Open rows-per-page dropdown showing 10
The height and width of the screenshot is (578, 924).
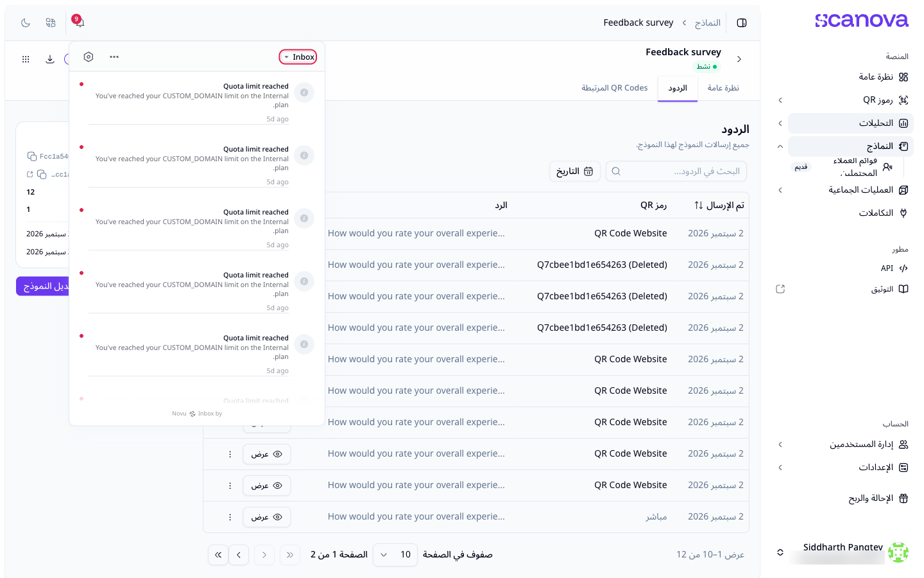pyautogui.click(x=395, y=555)
